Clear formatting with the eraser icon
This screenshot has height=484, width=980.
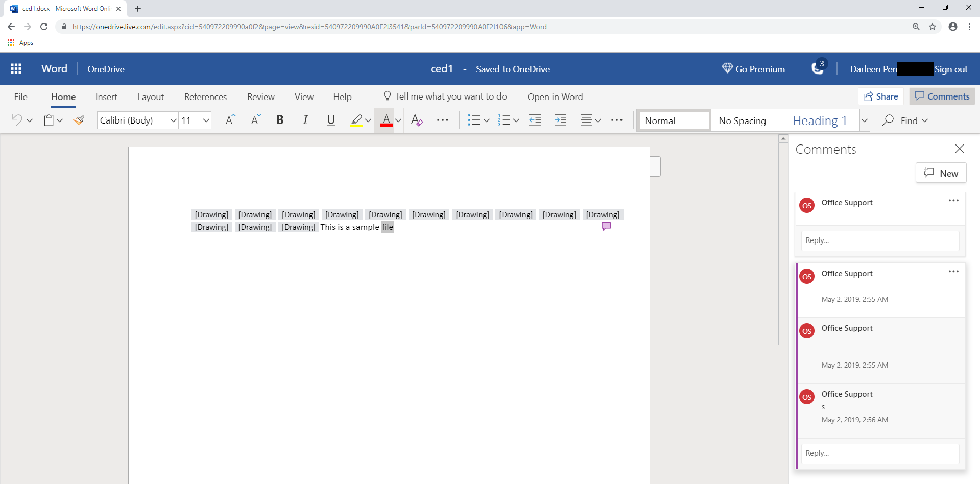click(x=417, y=120)
